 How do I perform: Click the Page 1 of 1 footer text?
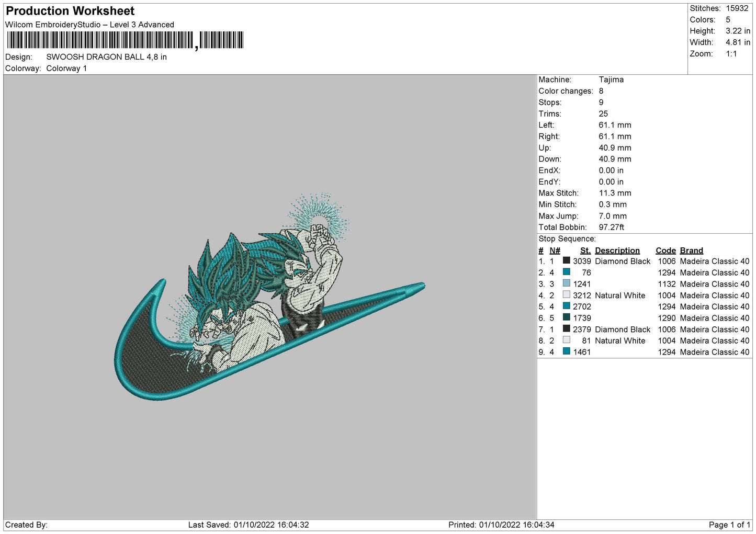pos(729,525)
